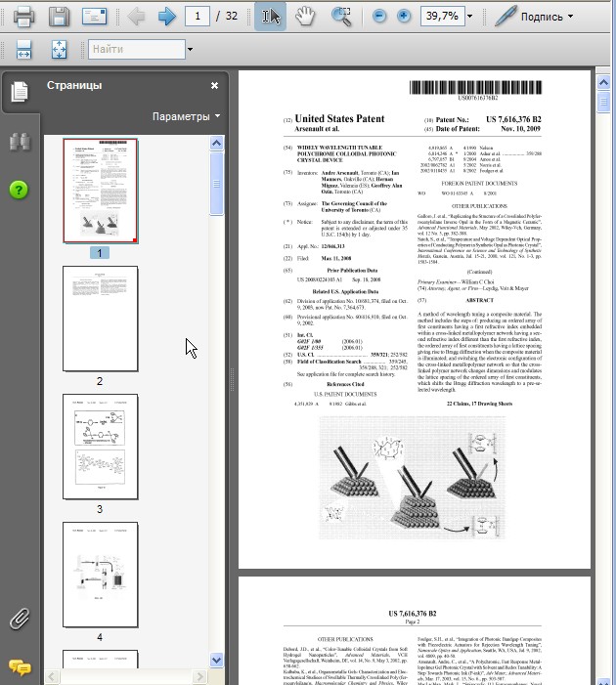This screenshot has height=685, width=616.
Task: Click the fit-width page view icon
Action: [23, 50]
